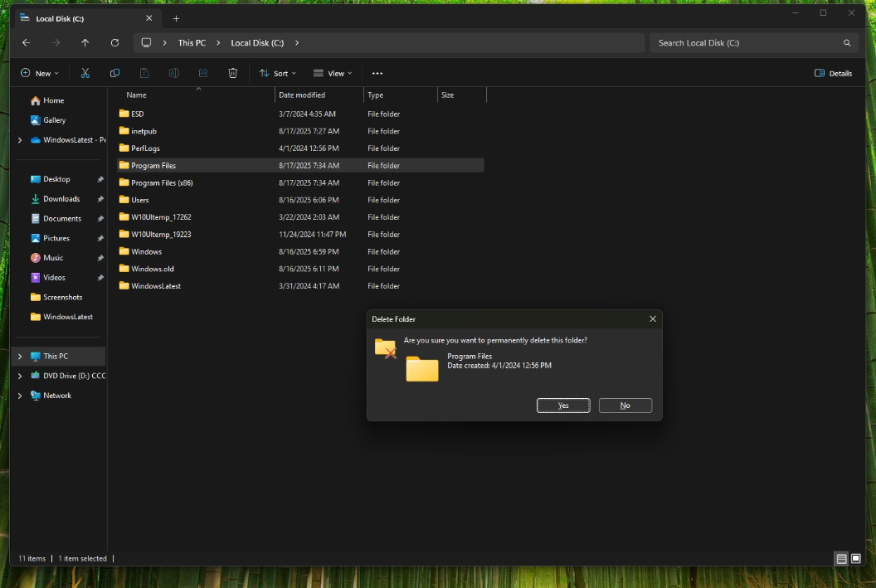876x588 pixels.
Task: Open the View dropdown menu
Action: [x=333, y=73]
